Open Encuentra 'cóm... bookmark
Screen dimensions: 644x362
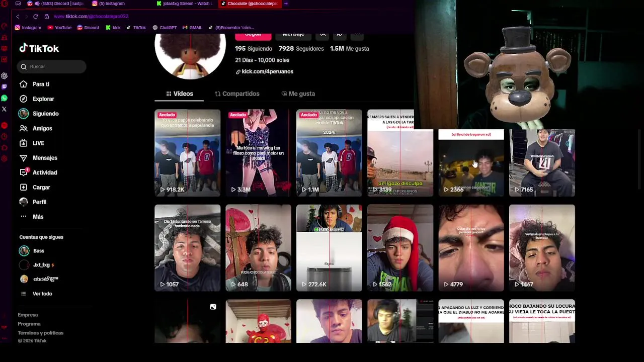pos(231,28)
